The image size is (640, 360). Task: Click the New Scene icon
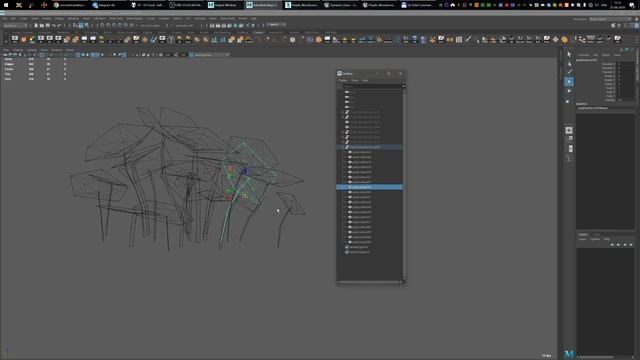coord(36,25)
